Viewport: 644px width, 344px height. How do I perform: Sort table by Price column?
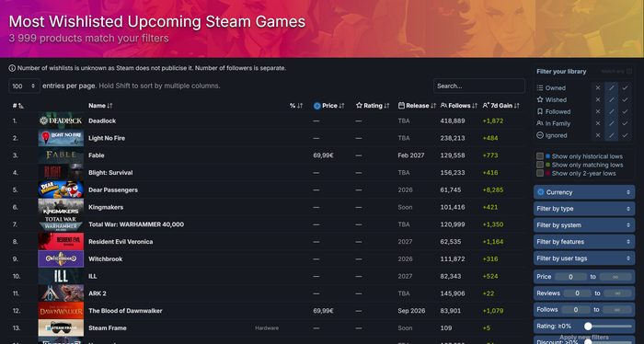329,106
